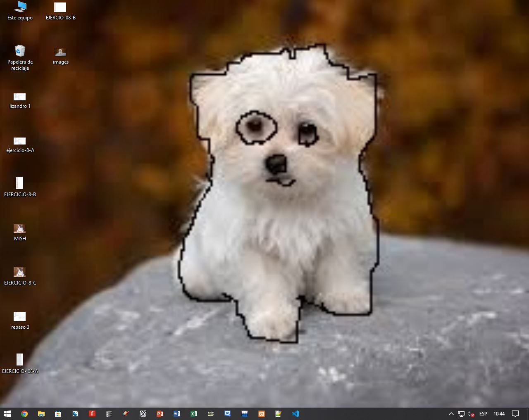529x420 pixels.
Task: Click the 10:44 taskbar clock
Action: (x=499, y=414)
